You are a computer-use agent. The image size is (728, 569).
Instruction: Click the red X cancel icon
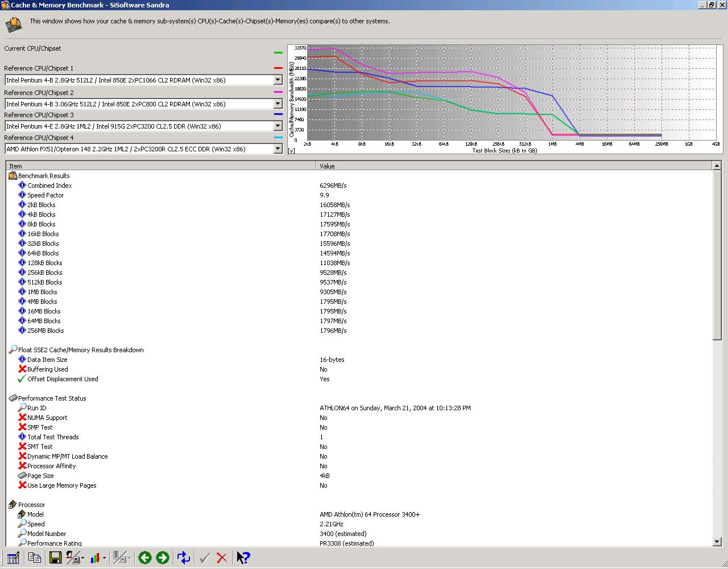tap(222, 558)
